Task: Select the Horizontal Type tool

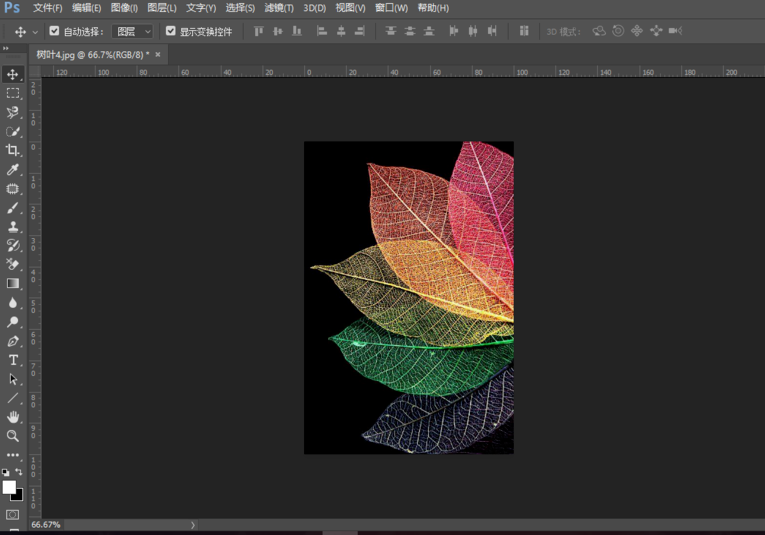Action: (13, 360)
